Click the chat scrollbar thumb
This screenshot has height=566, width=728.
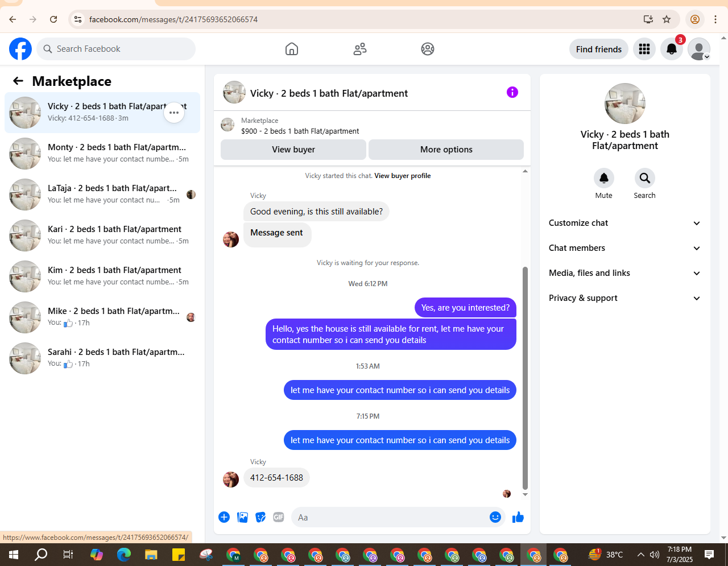pos(525,378)
